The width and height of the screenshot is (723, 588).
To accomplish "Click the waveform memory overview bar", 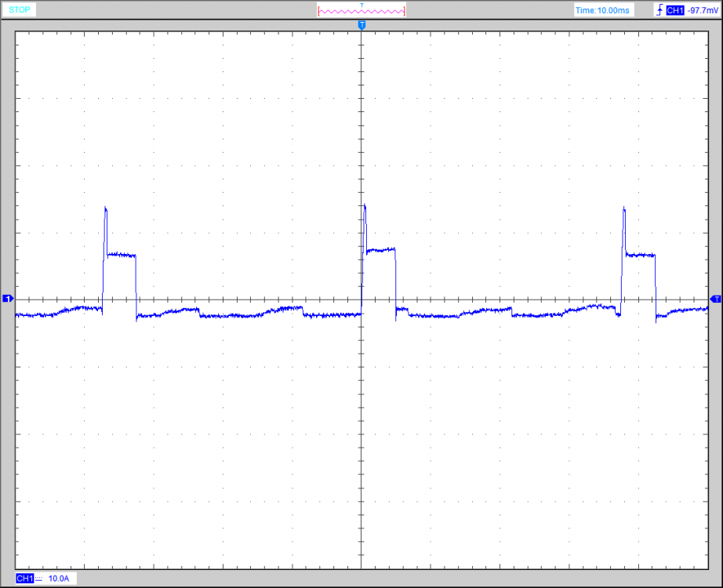I will coord(361,11).
